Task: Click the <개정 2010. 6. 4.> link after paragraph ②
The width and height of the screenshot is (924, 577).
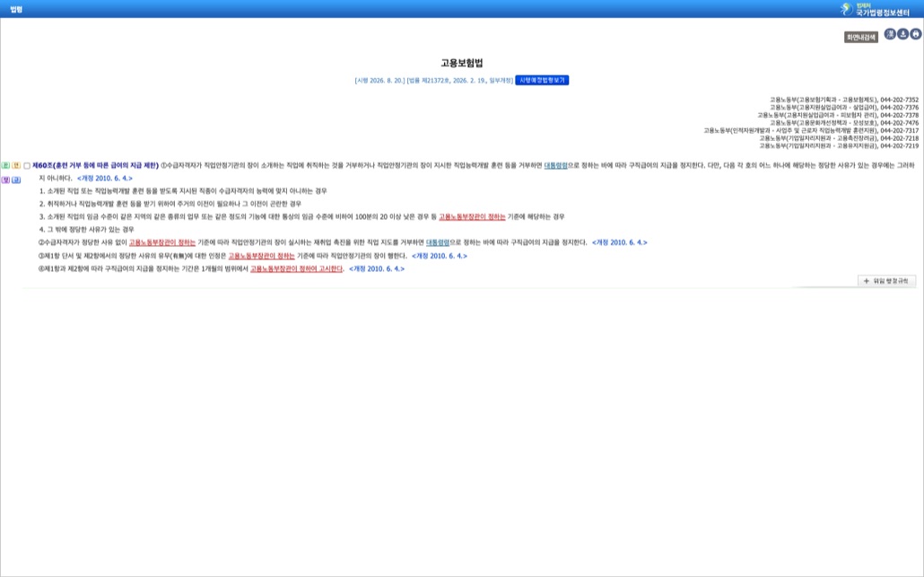Action: click(x=619, y=242)
